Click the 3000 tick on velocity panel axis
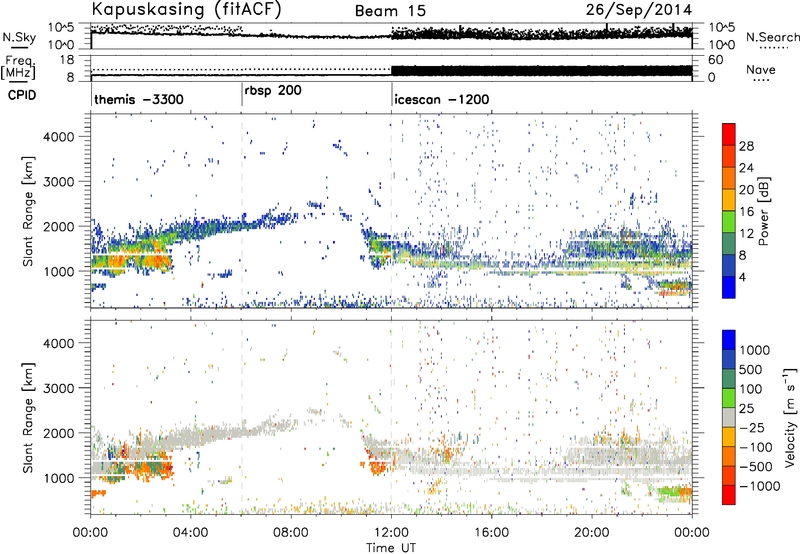This screenshot has width=800, height=554. [x=58, y=388]
